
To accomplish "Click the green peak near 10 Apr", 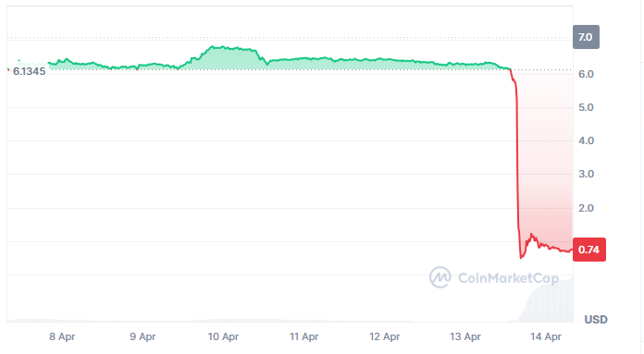I will [x=222, y=48].
